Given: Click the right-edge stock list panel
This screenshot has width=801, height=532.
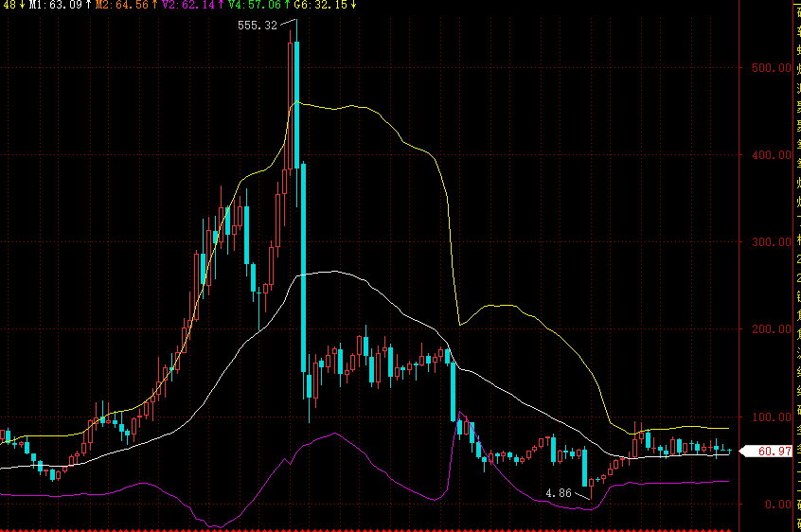Looking at the screenshot, I should coord(797,266).
